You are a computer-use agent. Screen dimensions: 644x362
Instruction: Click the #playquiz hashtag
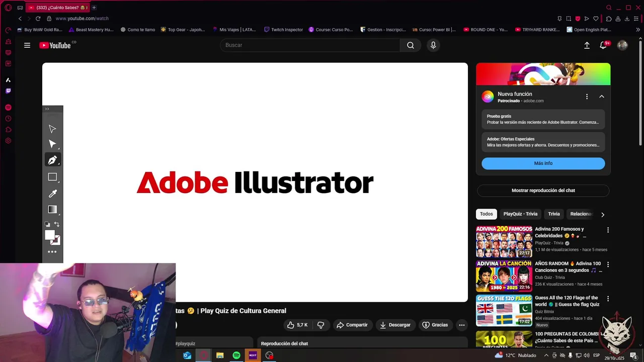coord(185,344)
